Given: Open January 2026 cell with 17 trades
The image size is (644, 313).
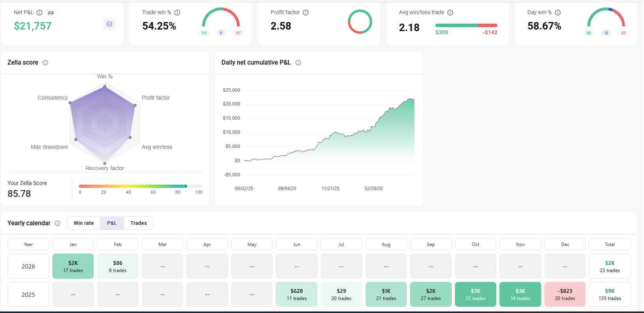Looking at the screenshot, I should (73, 266).
